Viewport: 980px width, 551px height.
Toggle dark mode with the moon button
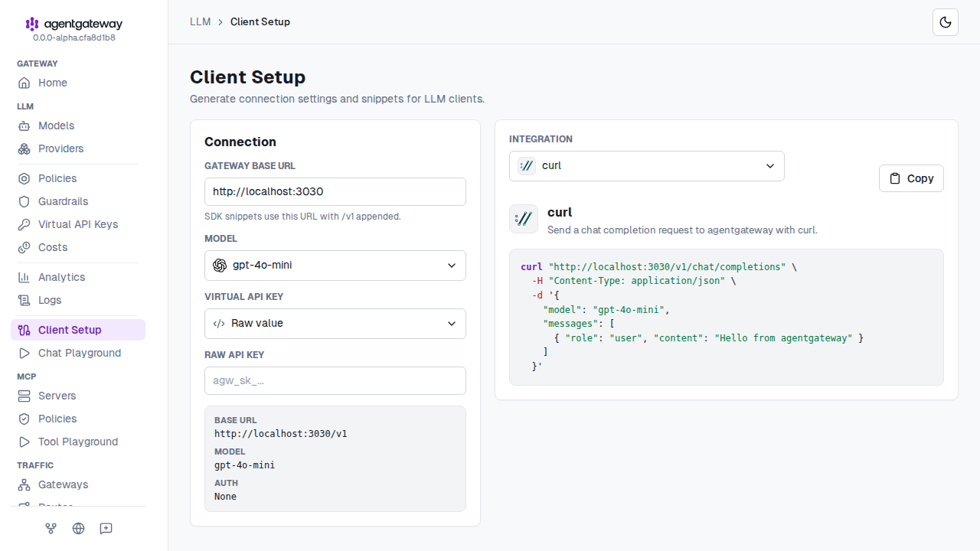(x=946, y=22)
